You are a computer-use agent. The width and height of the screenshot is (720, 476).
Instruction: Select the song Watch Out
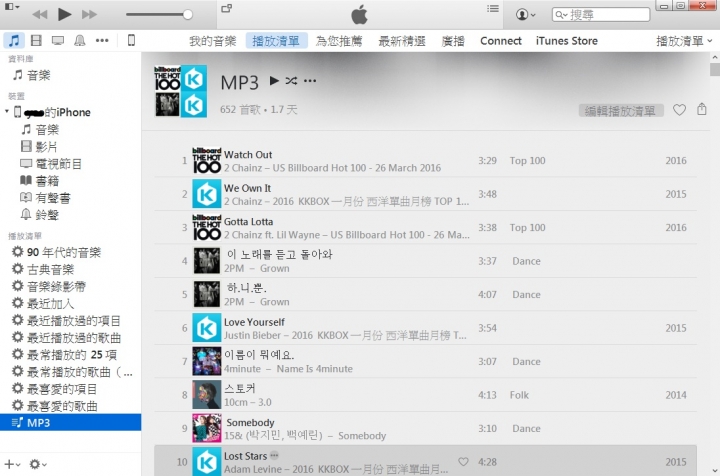pos(425,161)
